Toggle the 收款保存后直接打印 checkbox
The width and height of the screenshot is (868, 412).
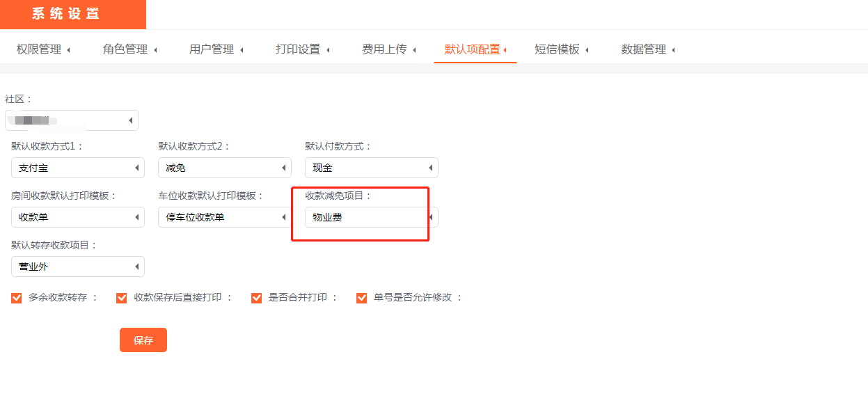[x=122, y=298]
